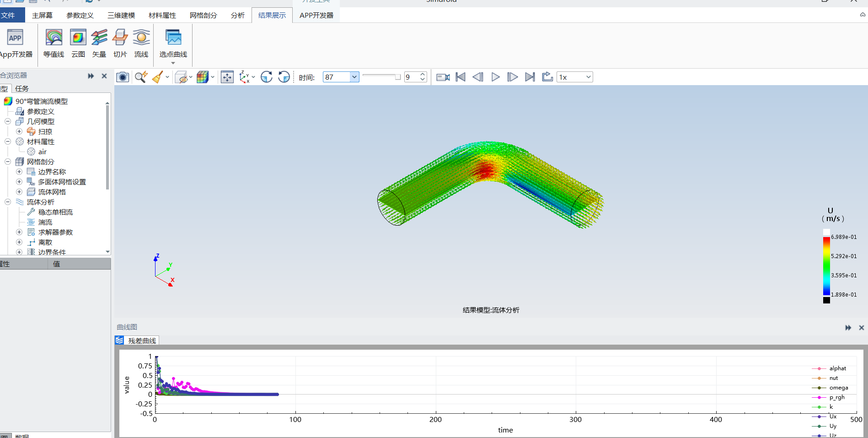Rotate view counterclockwise icon

284,77
